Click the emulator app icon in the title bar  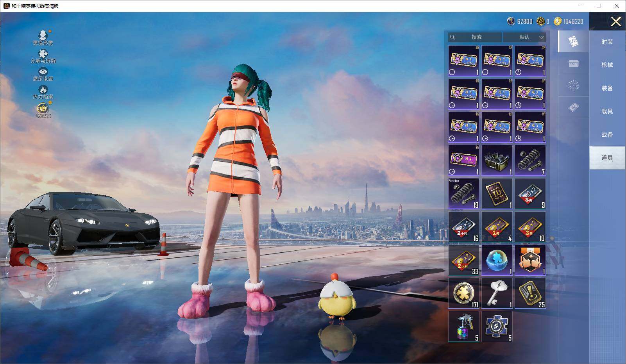point(6,6)
